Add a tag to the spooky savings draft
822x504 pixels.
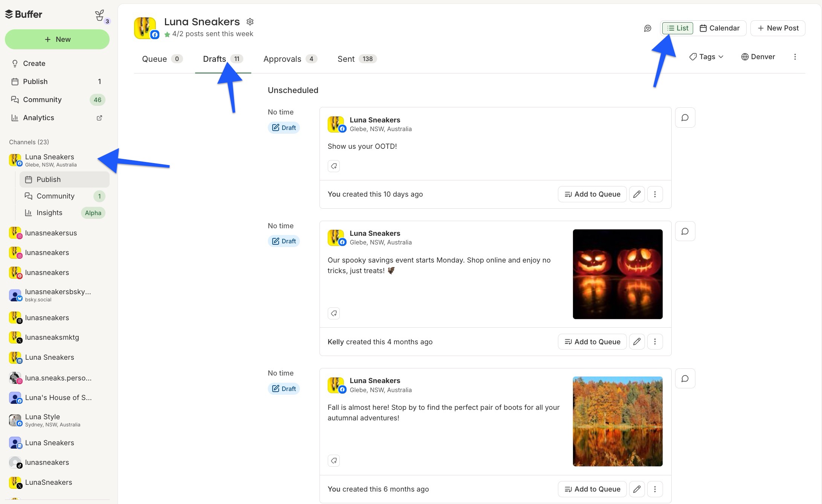[334, 313]
